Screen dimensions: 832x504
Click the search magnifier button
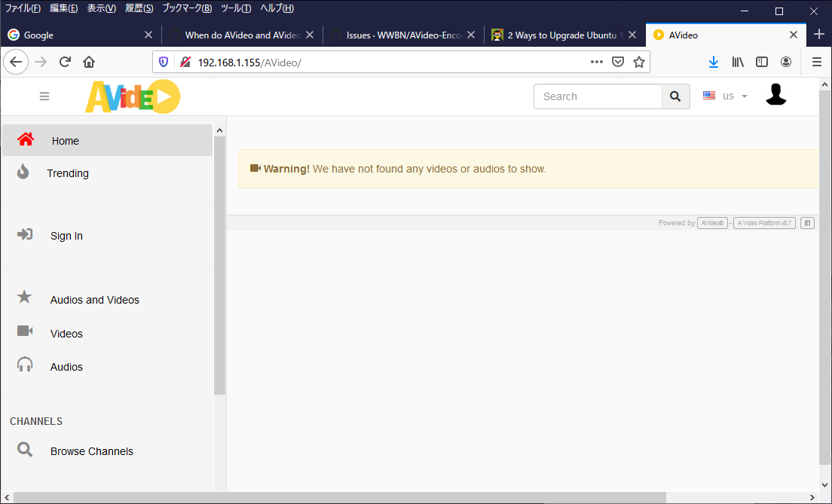point(675,96)
